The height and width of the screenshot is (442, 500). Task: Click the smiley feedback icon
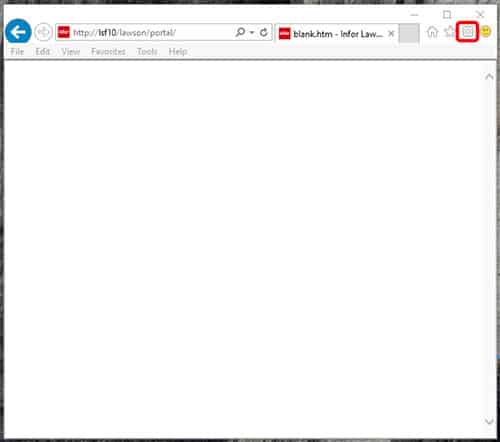(486, 32)
